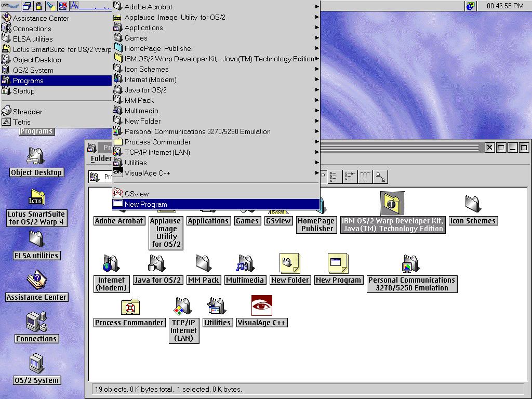Choose ELSA utilities in the left menu
The width and height of the screenshot is (532, 399).
pos(56,39)
